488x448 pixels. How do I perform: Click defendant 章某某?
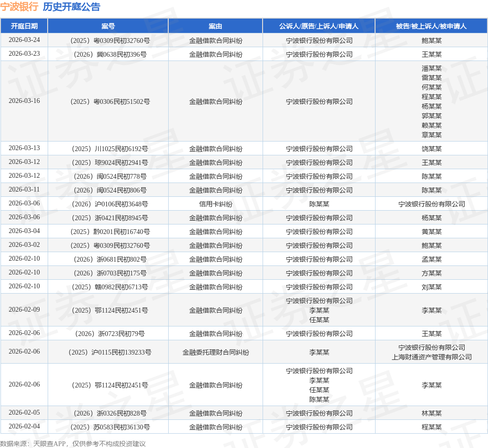[x=432, y=135]
